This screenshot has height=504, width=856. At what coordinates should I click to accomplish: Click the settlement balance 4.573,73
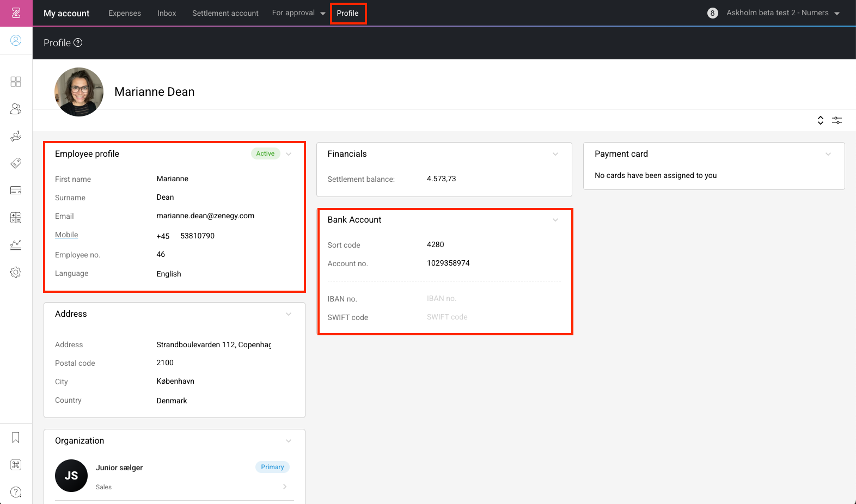point(442,179)
